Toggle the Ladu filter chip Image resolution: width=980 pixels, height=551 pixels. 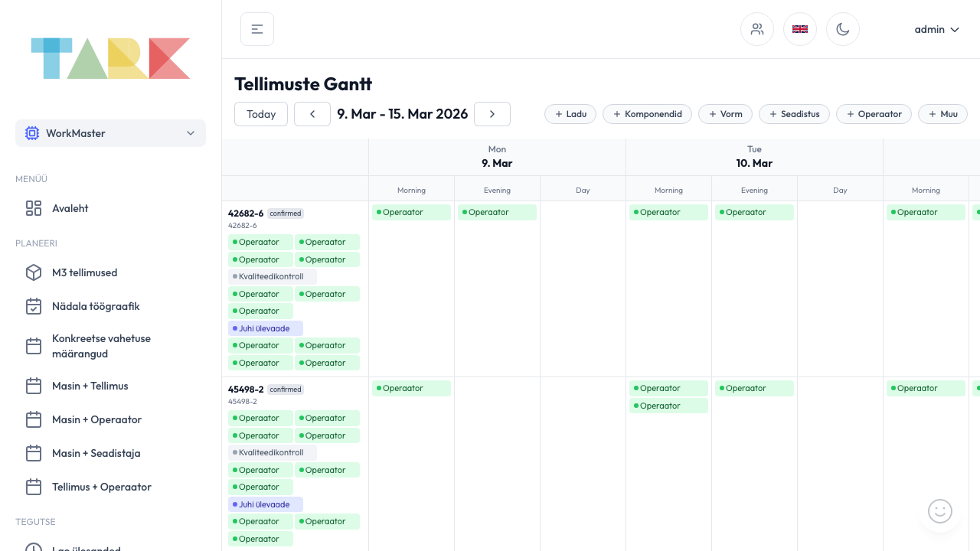coord(570,113)
